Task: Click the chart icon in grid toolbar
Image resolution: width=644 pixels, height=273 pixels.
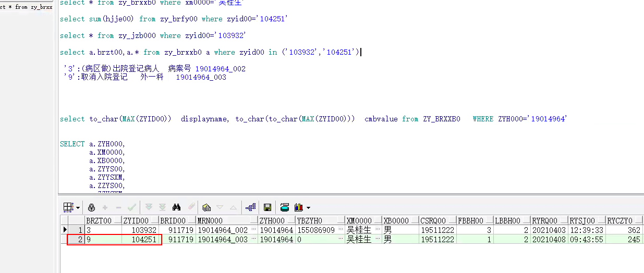Action: pos(299,207)
